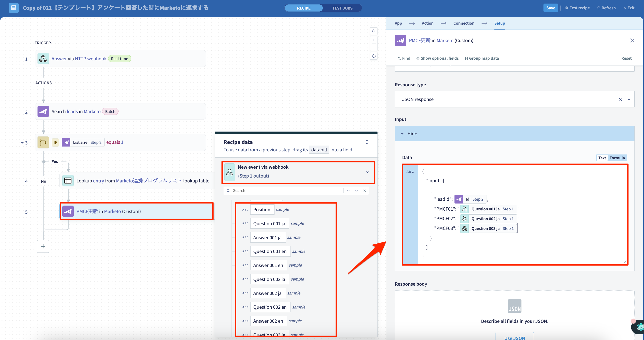Open the Response type dropdown
Viewport: 644px width, 340px height.
point(628,99)
